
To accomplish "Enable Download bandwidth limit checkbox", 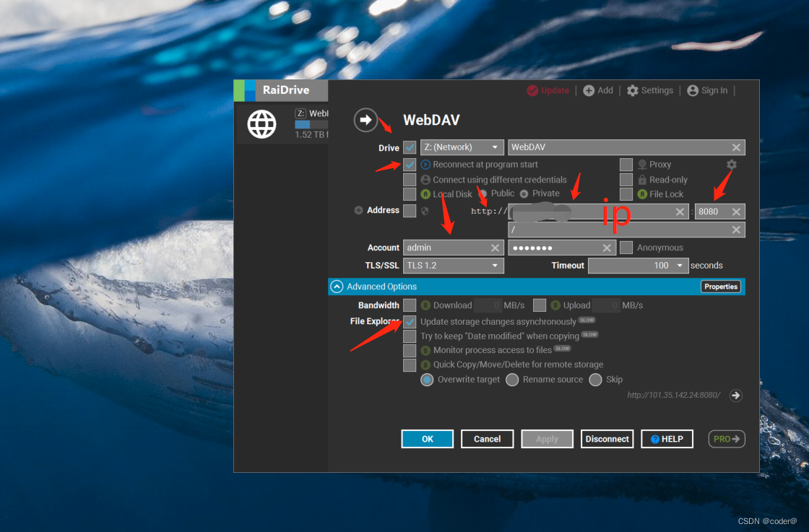I will tap(410, 305).
